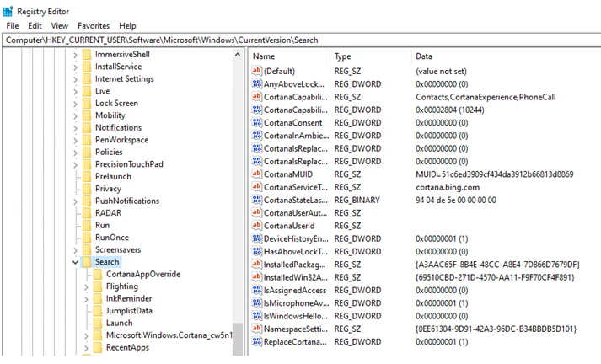Click the folder icon of Privacy key
Viewport: 601px width, 364px height.
(x=87, y=189)
